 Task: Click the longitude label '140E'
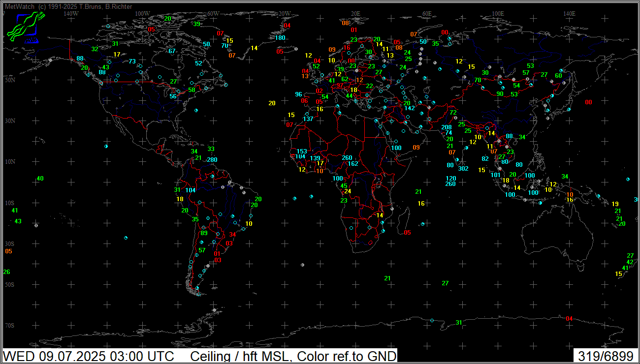[x=569, y=13]
